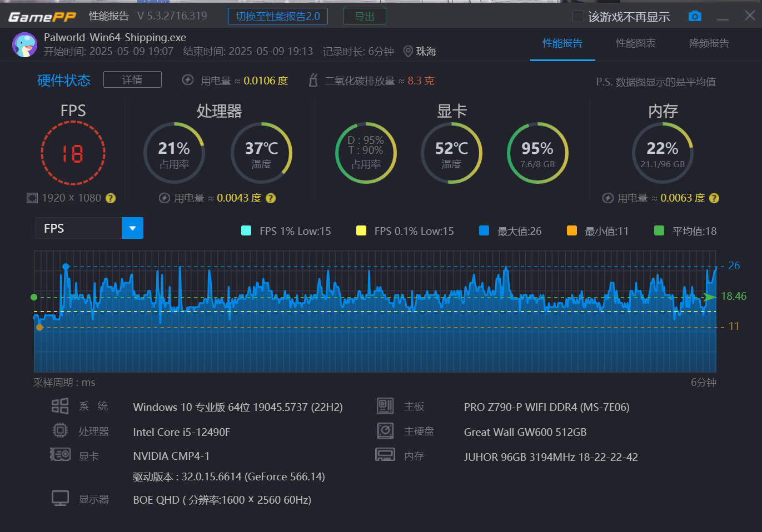Click the 主板 motherboard icon

tap(385, 406)
